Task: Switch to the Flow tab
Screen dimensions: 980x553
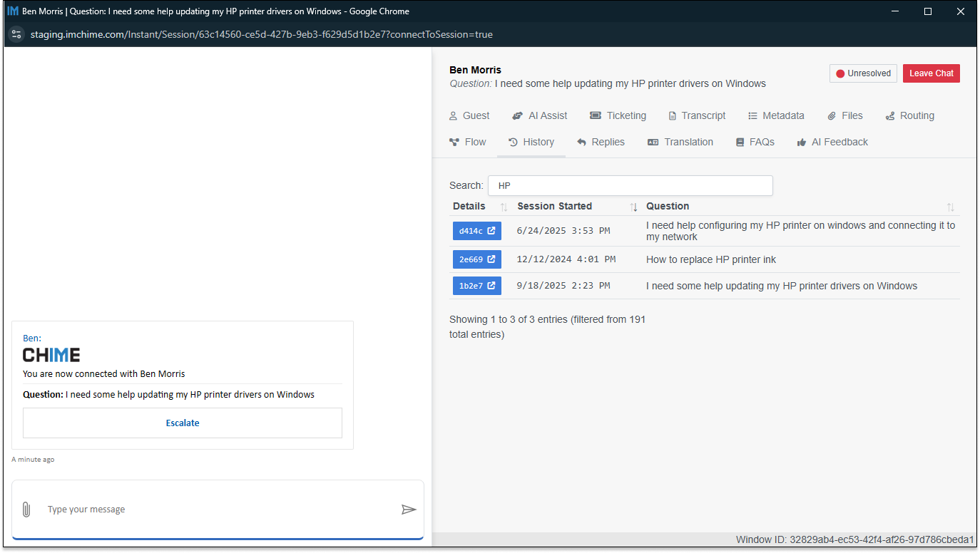Action: click(468, 143)
